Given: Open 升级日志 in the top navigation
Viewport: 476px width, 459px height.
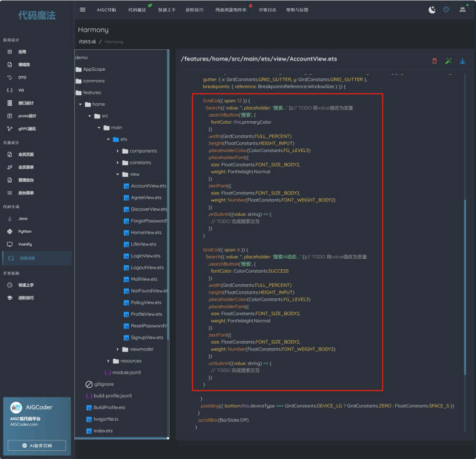Looking at the screenshot, I should (x=268, y=10).
